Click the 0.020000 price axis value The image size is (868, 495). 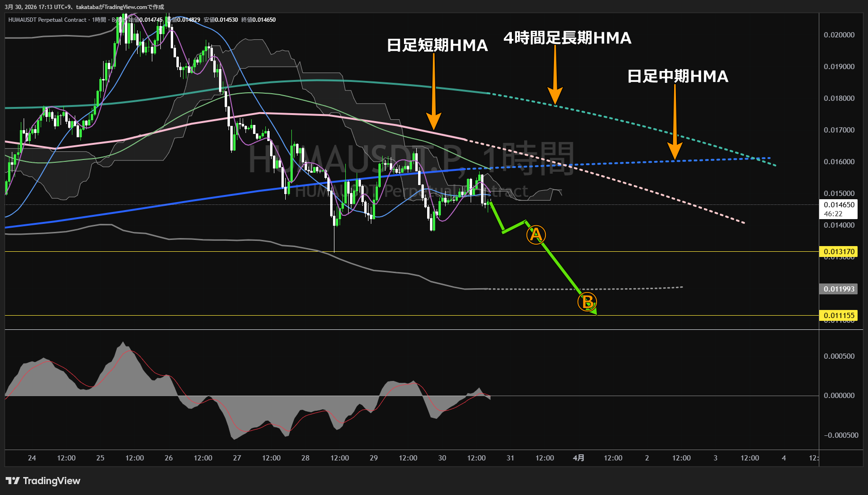(839, 35)
